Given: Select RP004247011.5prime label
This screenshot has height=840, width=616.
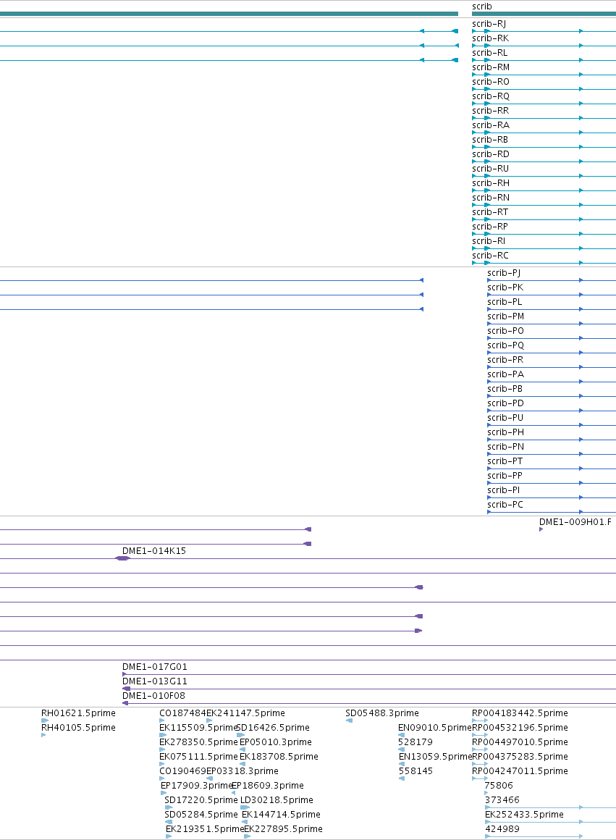Looking at the screenshot, I should (x=520, y=771).
